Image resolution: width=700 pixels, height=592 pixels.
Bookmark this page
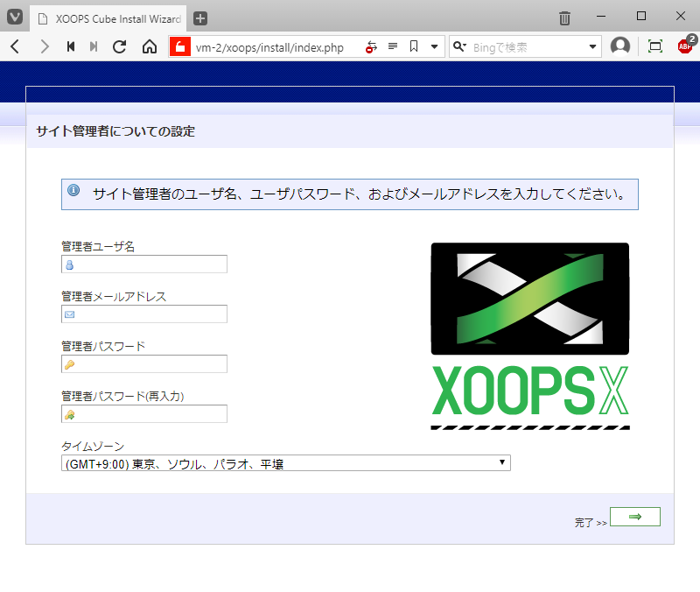414,46
